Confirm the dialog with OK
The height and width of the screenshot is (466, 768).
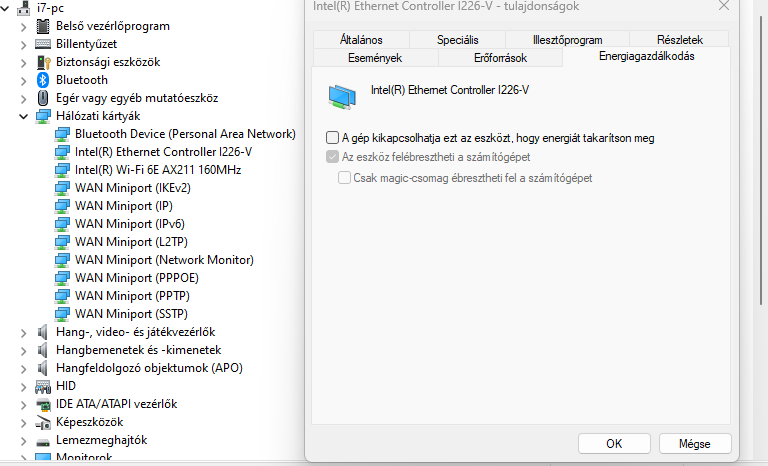click(614, 443)
